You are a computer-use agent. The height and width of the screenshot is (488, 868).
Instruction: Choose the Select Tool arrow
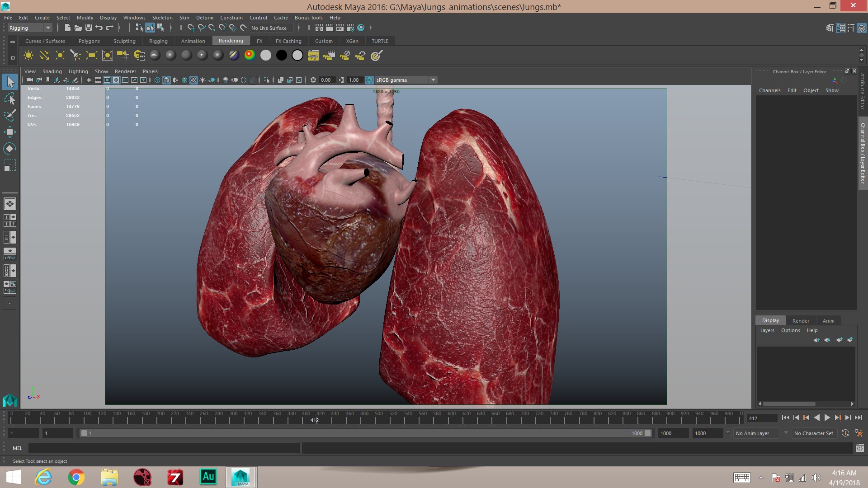pos(10,82)
